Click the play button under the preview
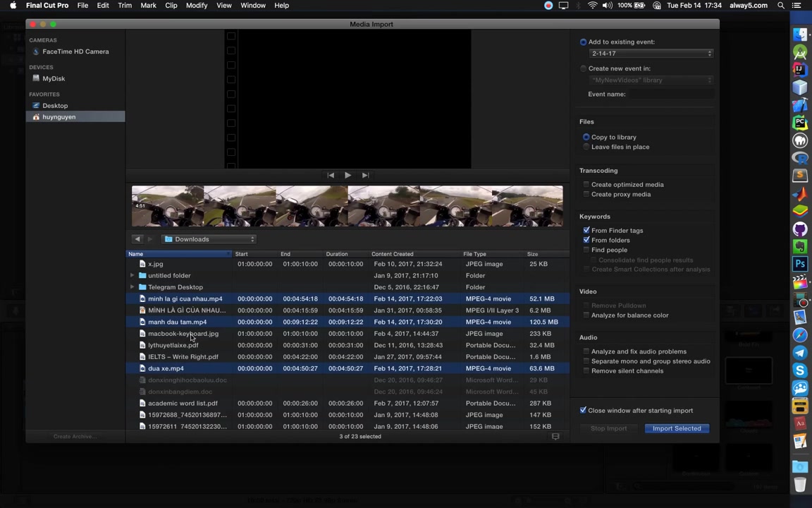The image size is (812, 508). tap(347, 175)
